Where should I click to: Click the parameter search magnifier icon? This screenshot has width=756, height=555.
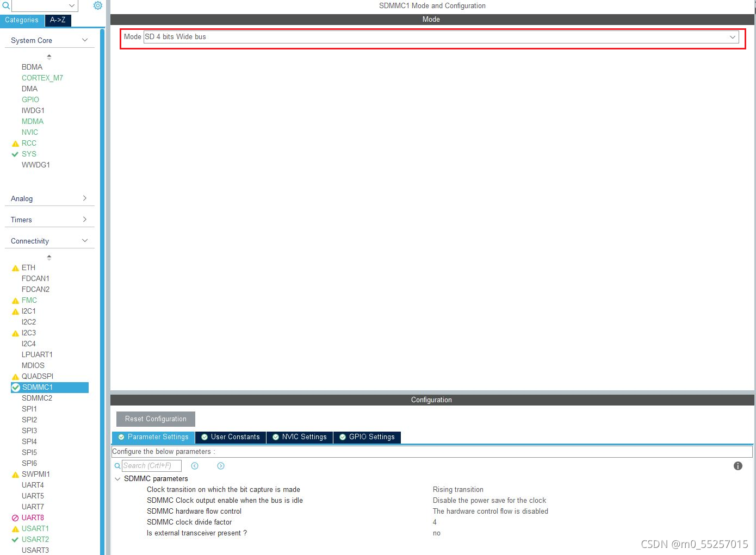[x=117, y=466]
